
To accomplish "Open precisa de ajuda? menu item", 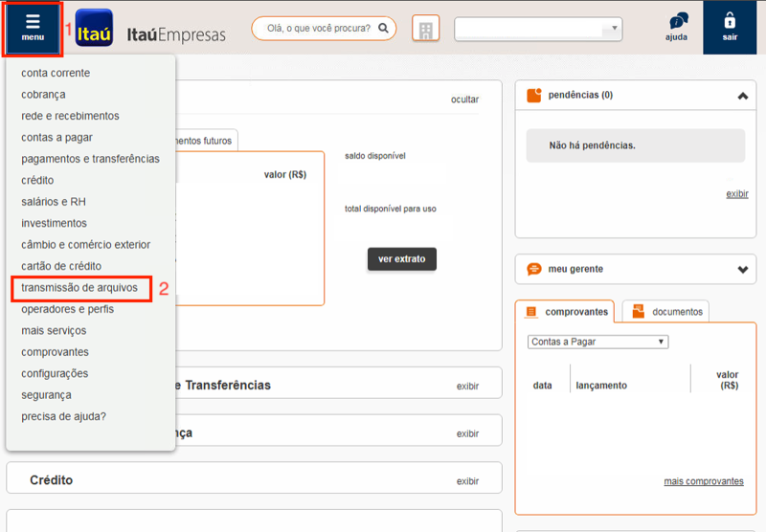I will (x=63, y=416).
